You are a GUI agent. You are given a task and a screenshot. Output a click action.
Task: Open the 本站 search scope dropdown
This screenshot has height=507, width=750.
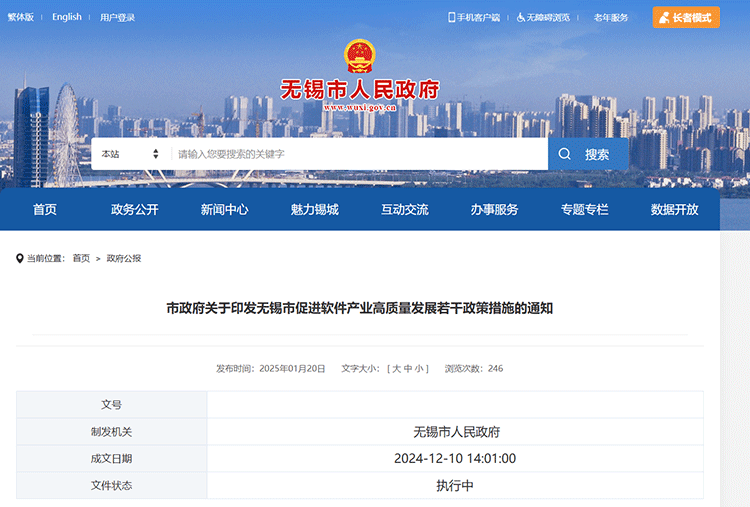[130, 154]
